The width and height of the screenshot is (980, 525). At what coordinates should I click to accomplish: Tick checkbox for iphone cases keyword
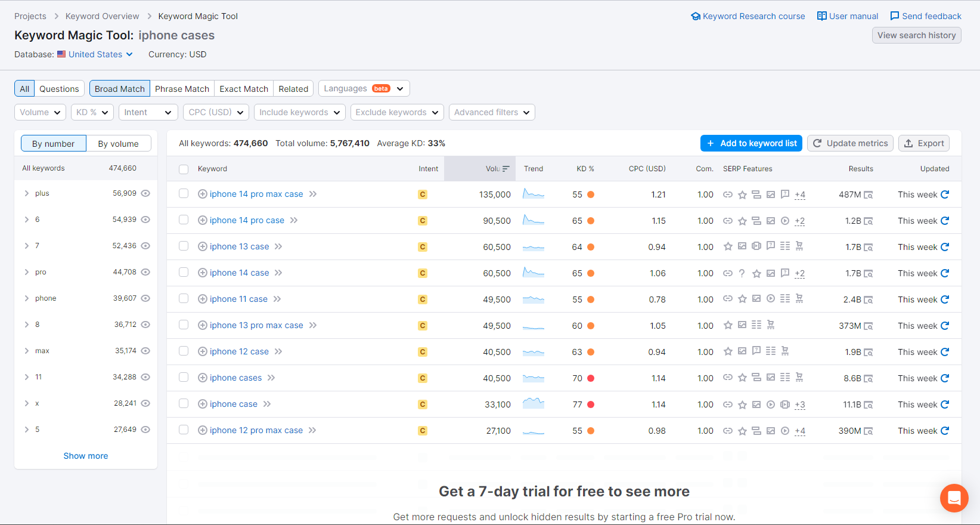(184, 377)
